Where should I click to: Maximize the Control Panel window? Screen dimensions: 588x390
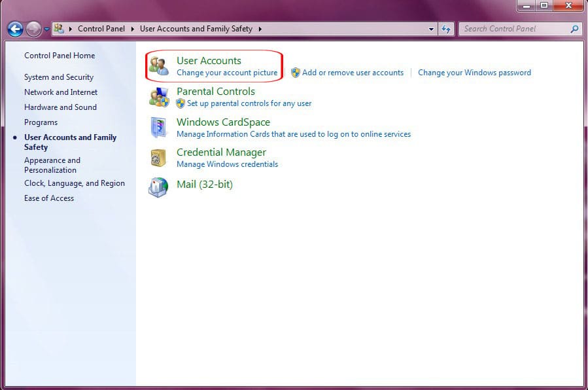tap(544, 6)
